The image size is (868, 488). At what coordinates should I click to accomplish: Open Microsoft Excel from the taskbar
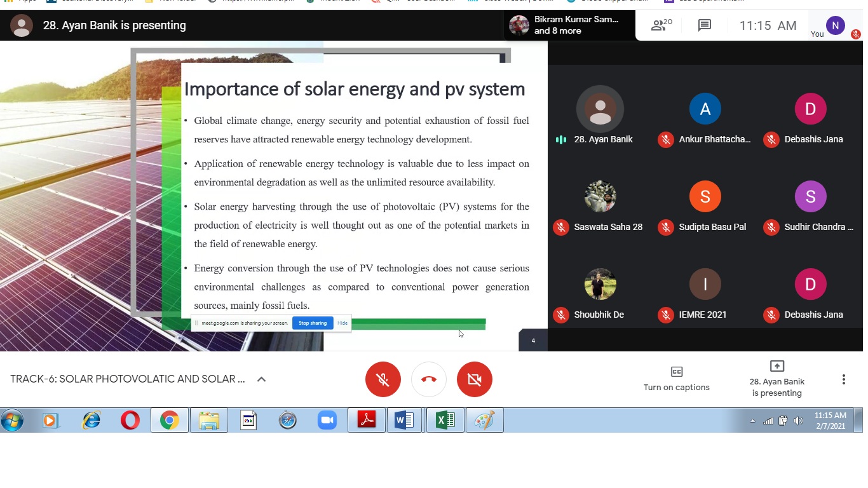[445, 421]
